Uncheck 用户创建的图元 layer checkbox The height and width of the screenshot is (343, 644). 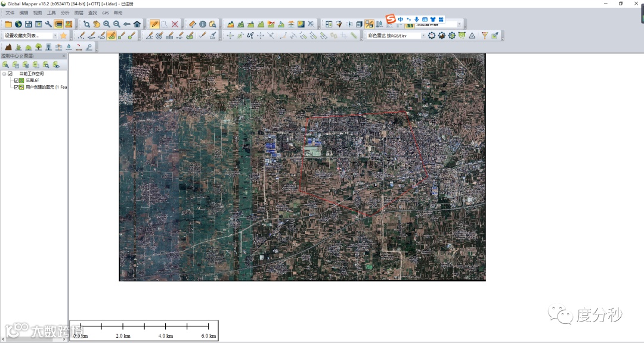coord(17,87)
